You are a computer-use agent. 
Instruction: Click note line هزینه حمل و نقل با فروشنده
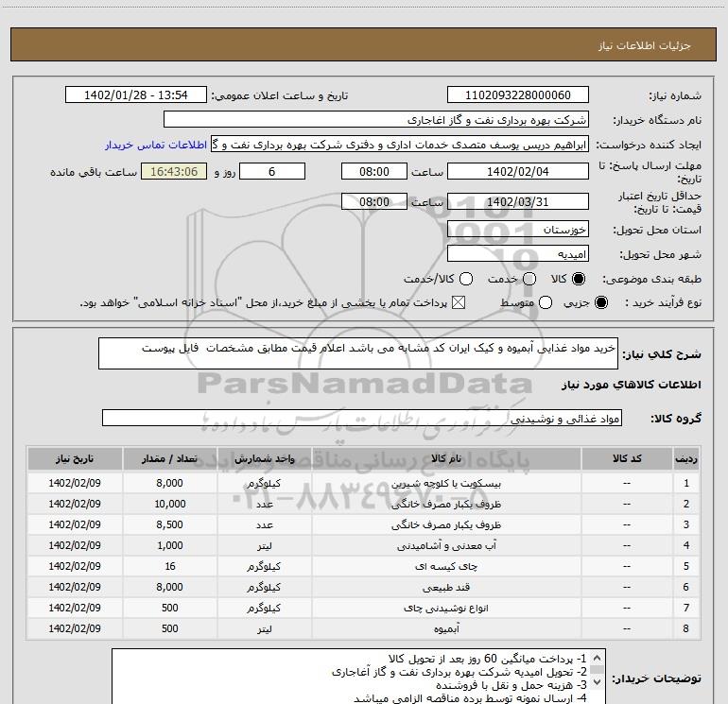pyautogui.click(x=511, y=685)
